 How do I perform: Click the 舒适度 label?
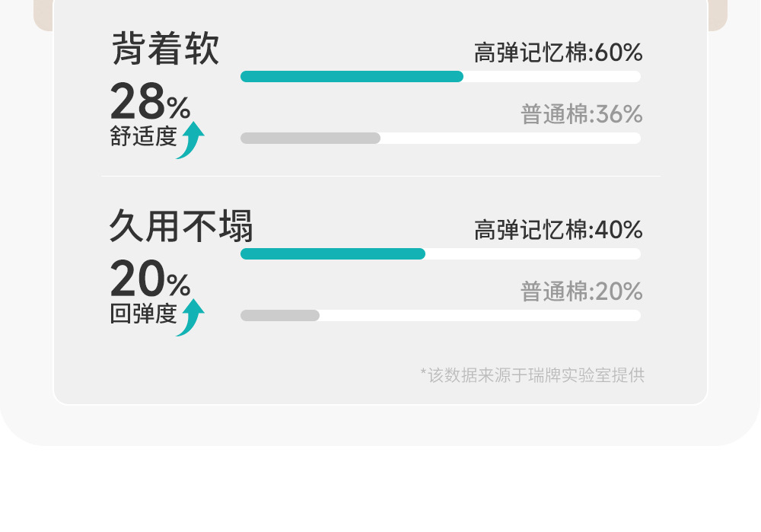tap(143, 137)
